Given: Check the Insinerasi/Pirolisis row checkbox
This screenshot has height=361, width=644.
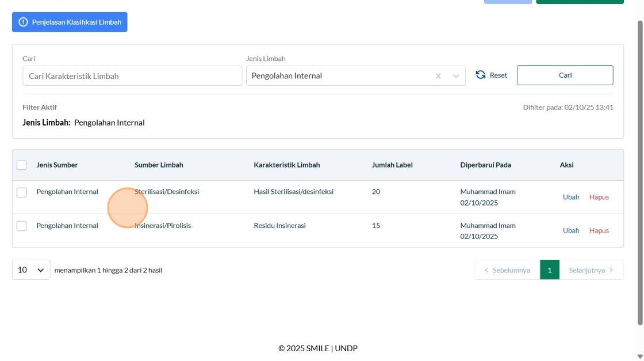Looking at the screenshot, I should point(22,226).
